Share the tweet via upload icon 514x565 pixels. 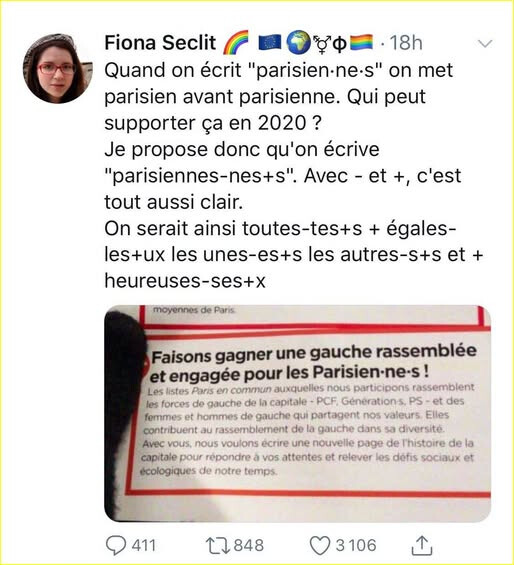coord(422,546)
